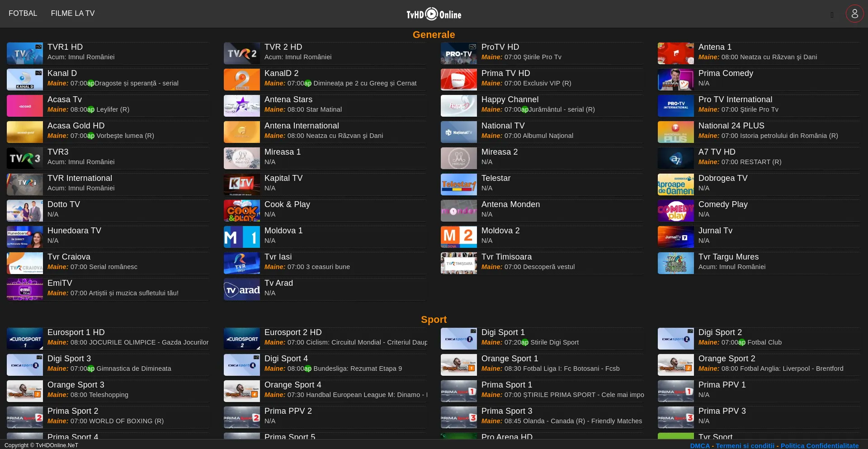Open the FILME LA TV menu item

[x=72, y=13]
